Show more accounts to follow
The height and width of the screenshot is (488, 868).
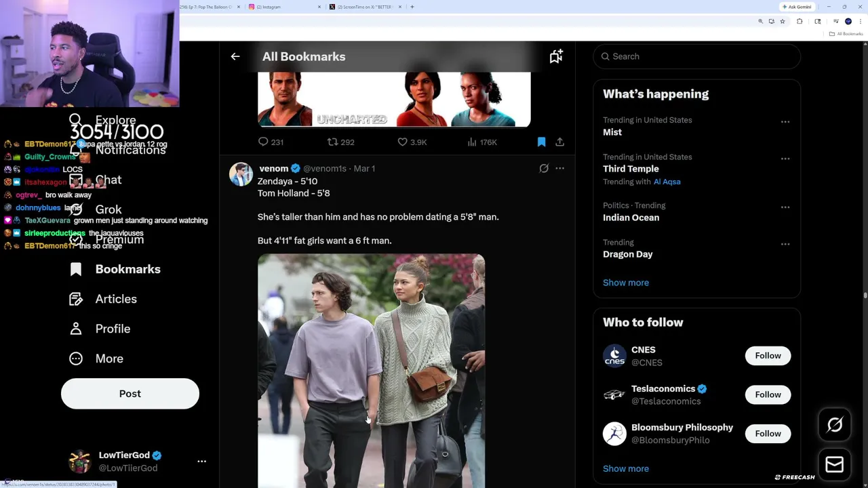626,468
